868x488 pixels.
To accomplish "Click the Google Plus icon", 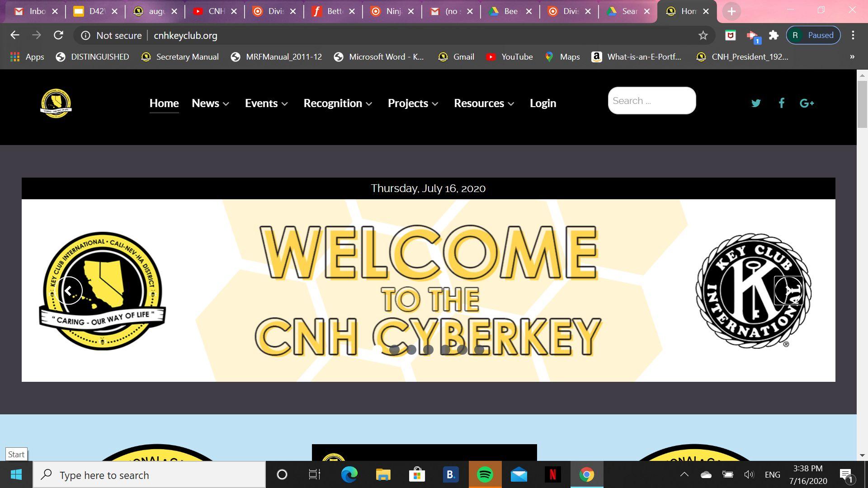I will tap(807, 103).
